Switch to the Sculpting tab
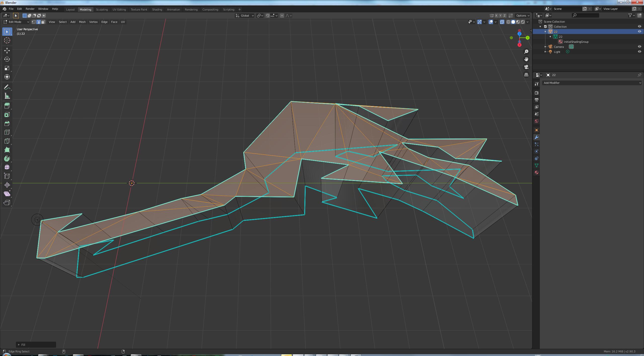The image size is (644, 356). point(102,9)
